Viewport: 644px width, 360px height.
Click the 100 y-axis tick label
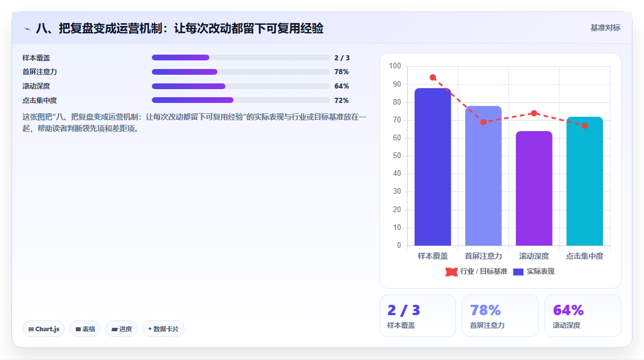pos(395,66)
